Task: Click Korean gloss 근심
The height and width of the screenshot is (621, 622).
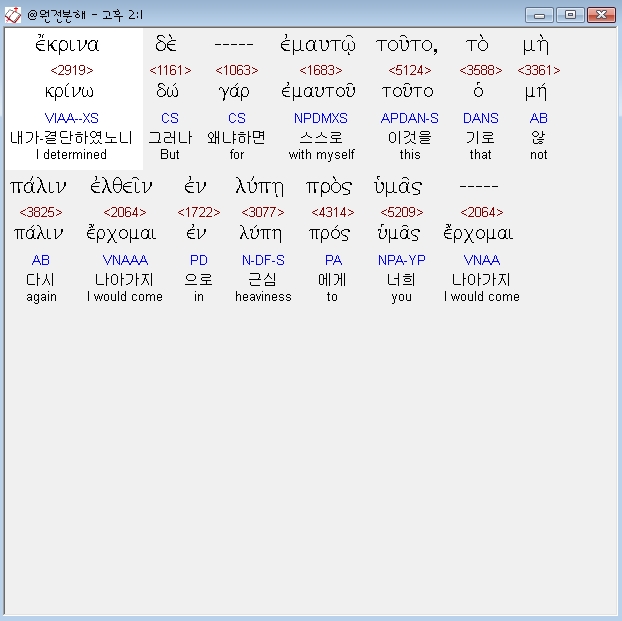Action: [262, 280]
